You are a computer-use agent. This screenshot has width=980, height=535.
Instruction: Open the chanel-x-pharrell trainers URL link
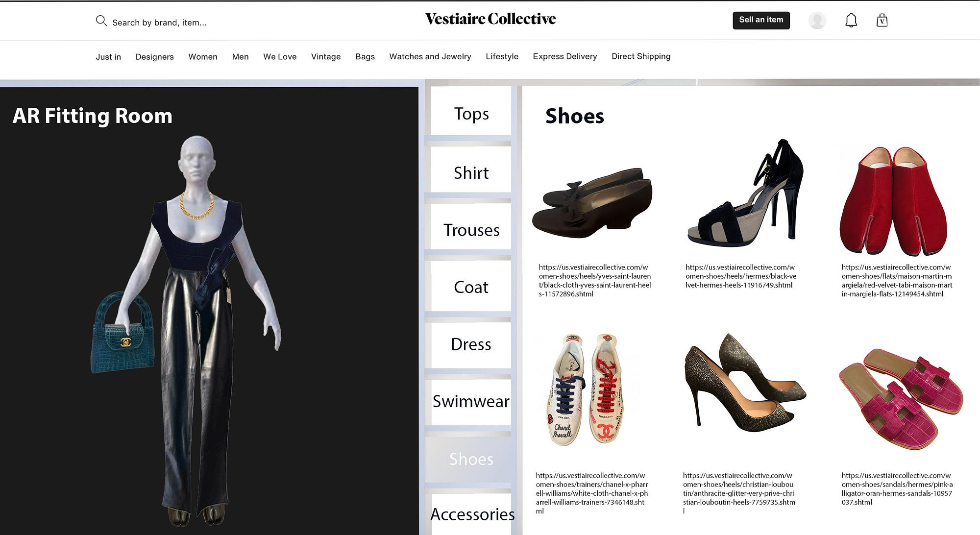(x=592, y=493)
